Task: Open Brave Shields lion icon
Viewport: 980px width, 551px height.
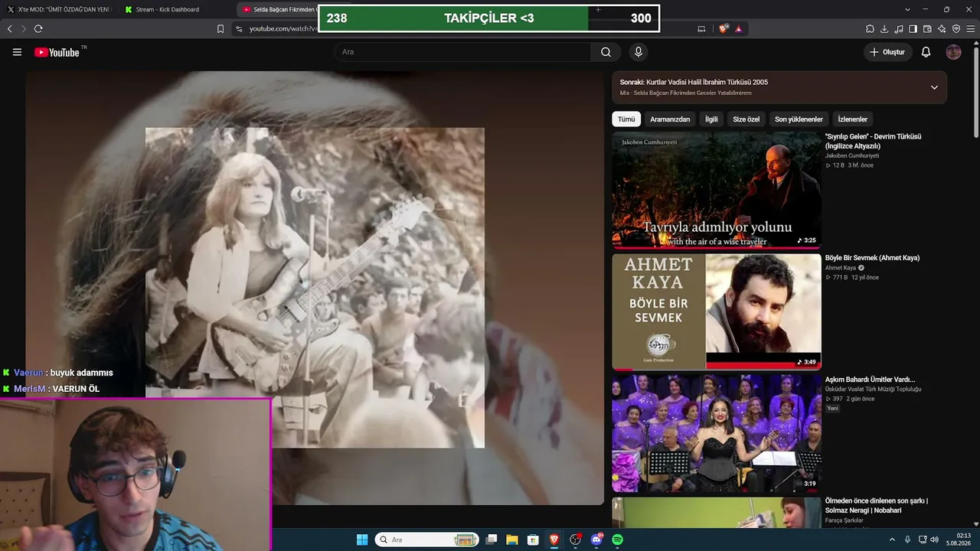Action: tap(724, 29)
